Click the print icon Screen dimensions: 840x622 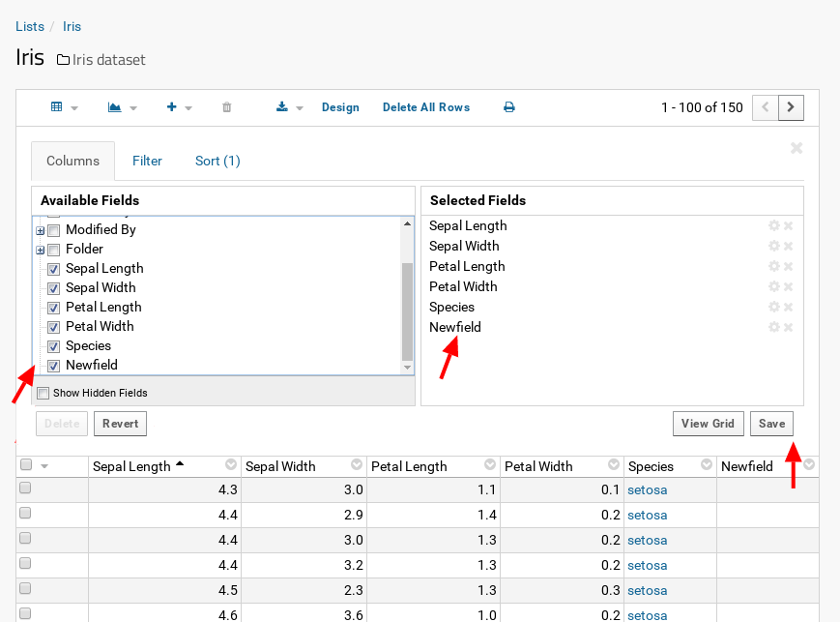[509, 107]
